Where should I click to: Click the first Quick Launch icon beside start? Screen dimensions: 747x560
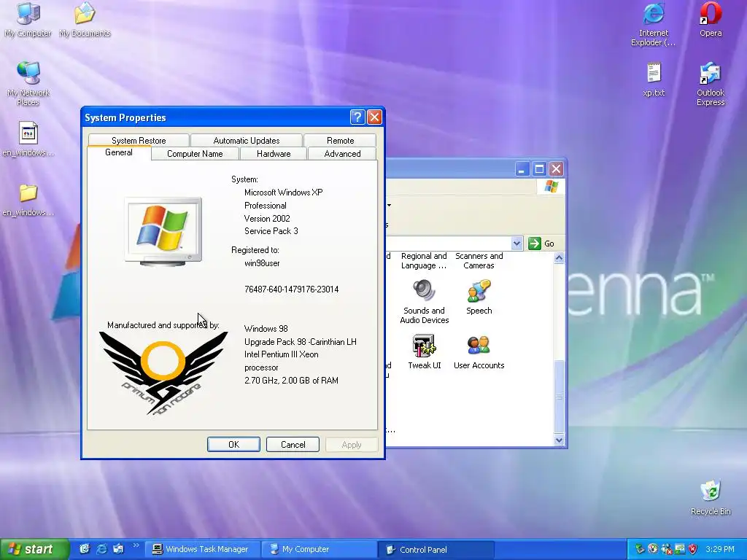pos(85,549)
